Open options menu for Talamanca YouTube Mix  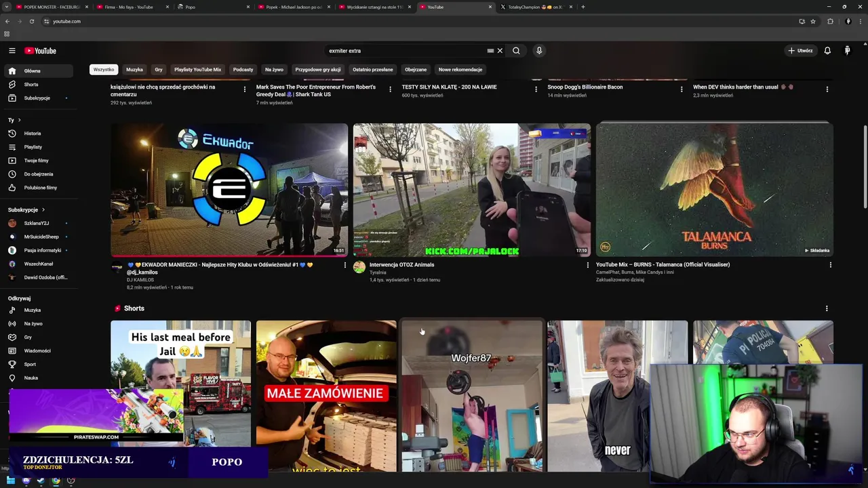830,265
